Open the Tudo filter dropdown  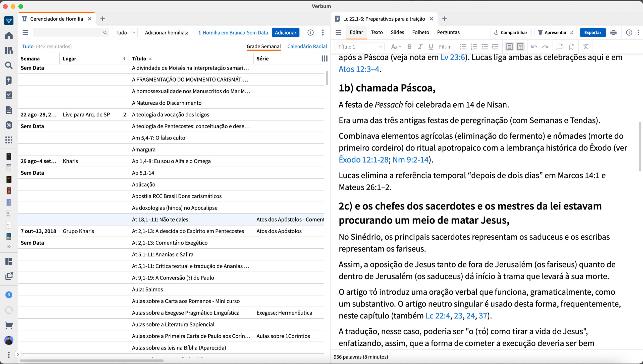(x=125, y=33)
